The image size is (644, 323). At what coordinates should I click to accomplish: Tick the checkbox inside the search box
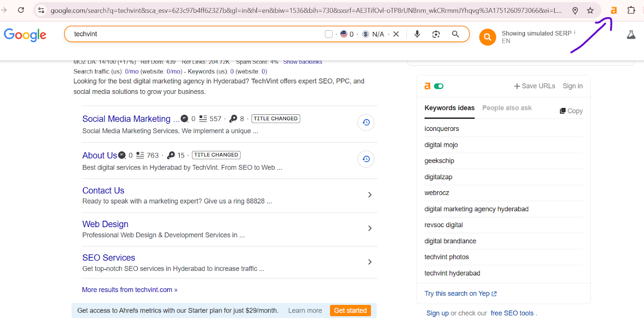[x=329, y=34]
